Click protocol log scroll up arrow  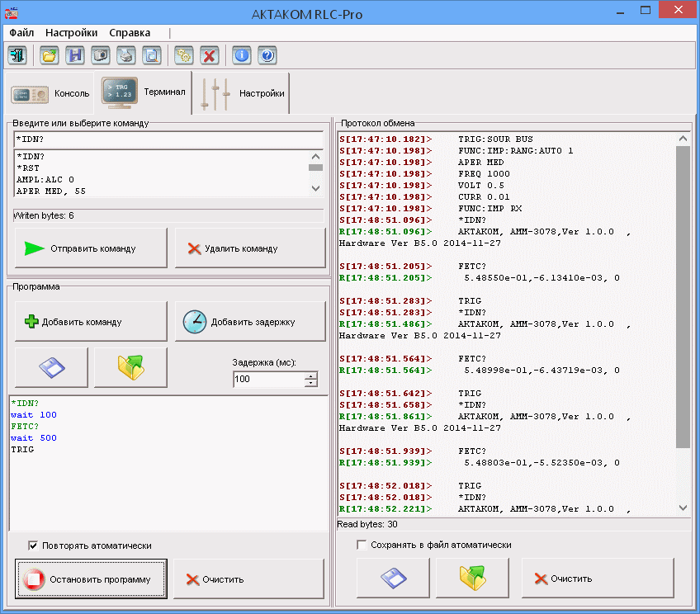pos(683,139)
